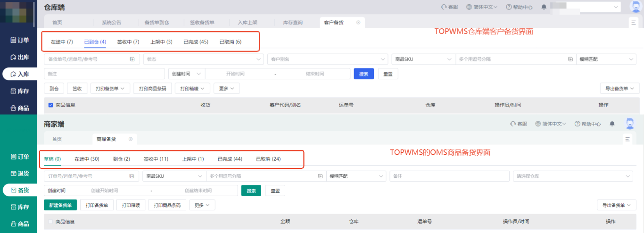
Task: Toggle select-all checkbox in merchant table header
Action: click(x=51, y=221)
